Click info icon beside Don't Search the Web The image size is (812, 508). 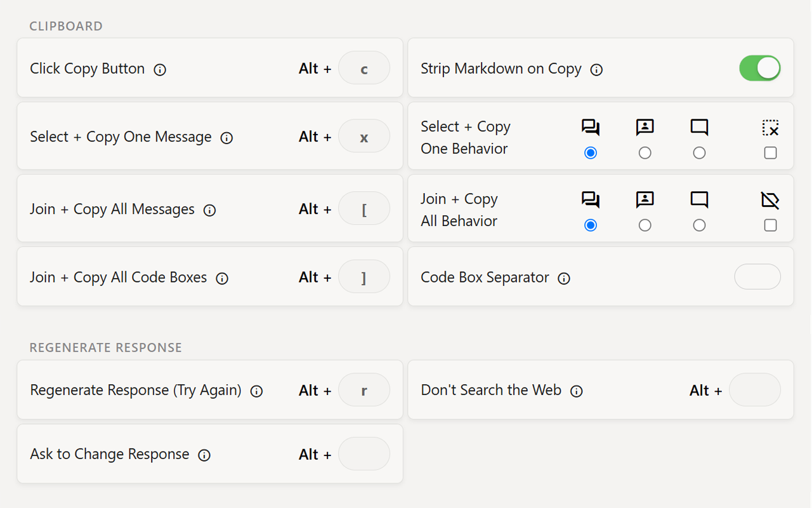[576, 391]
